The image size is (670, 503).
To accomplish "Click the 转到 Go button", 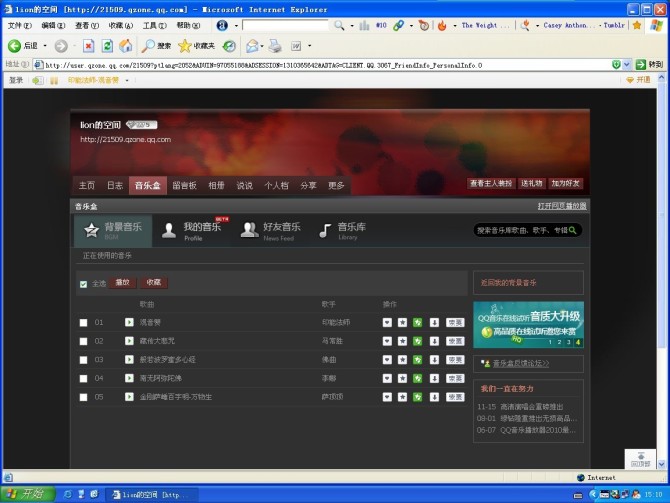I will pos(649,65).
